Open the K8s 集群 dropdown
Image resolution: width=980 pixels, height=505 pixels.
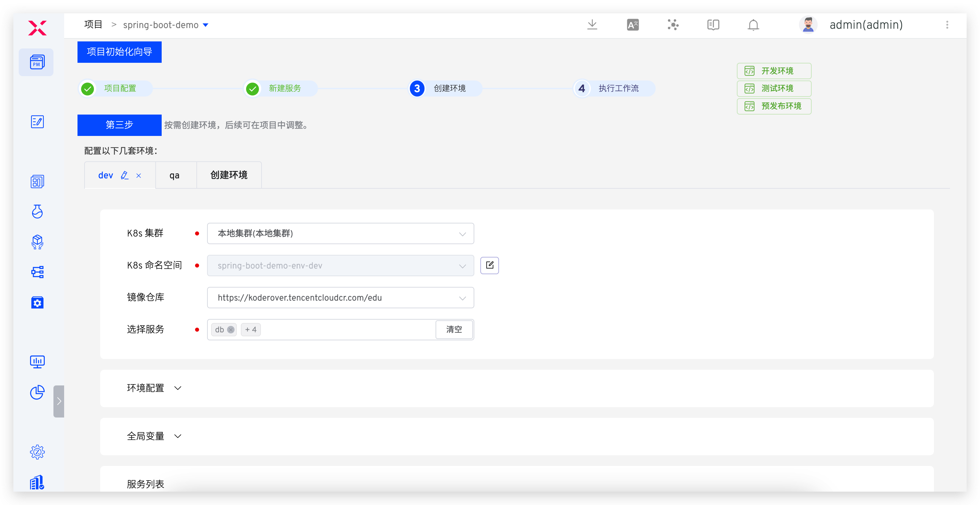point(340,233)
